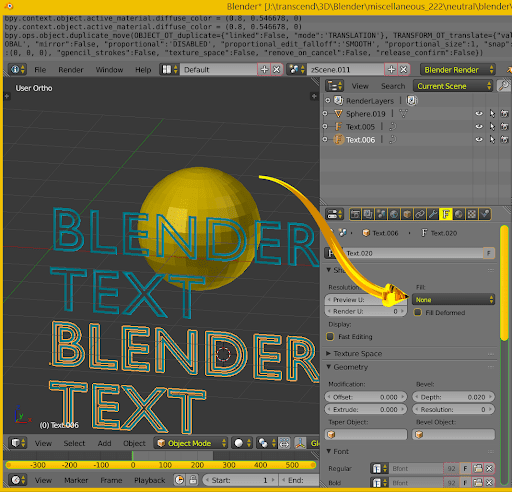Click the Offset value field
Image resolution: width=512 pixels, height=492 pixels.
pyautogui.click(x=366, y=397)
